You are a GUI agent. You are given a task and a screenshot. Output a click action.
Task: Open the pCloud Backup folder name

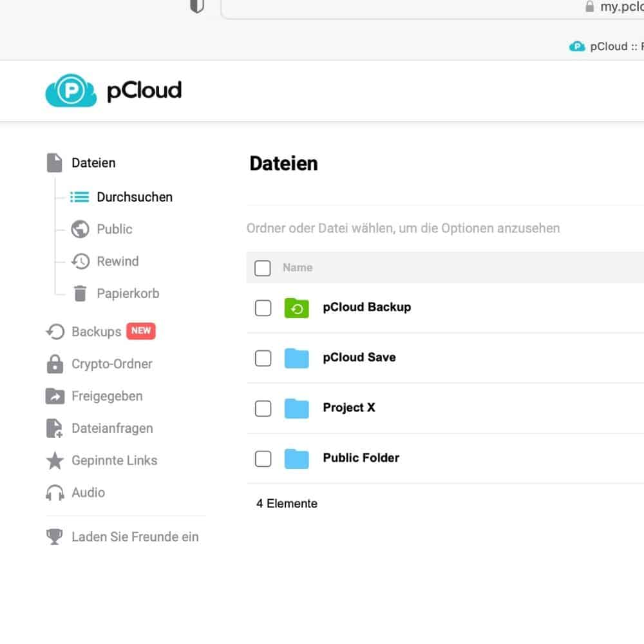(367, 307)
